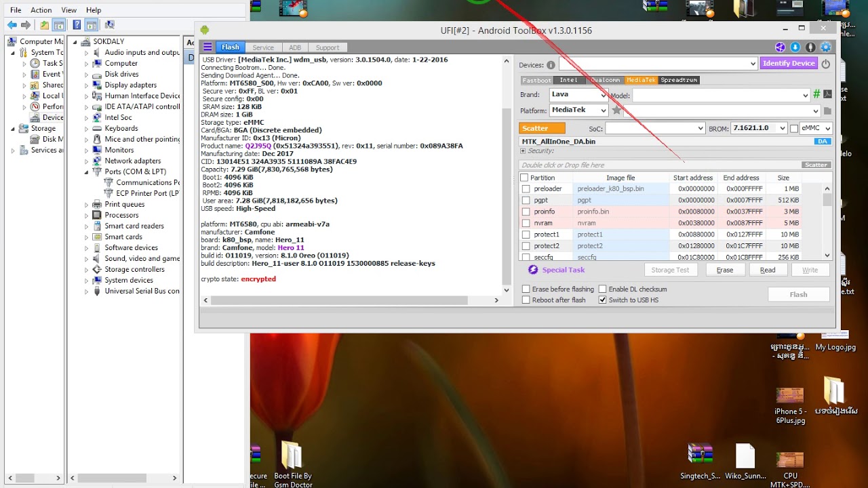This screenshot has height=488, width=868.
Task: Open the Action menu in Computer Management
Action: 41,10
